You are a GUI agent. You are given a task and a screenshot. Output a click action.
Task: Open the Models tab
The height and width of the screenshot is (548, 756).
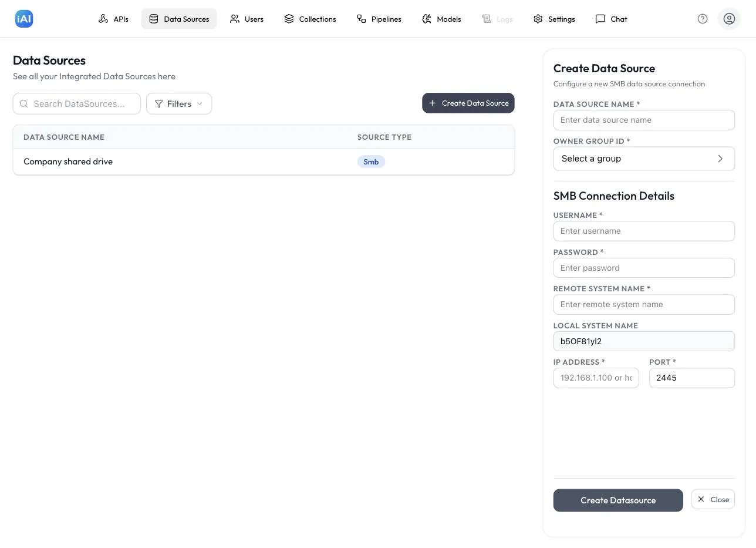coord(441,19)
